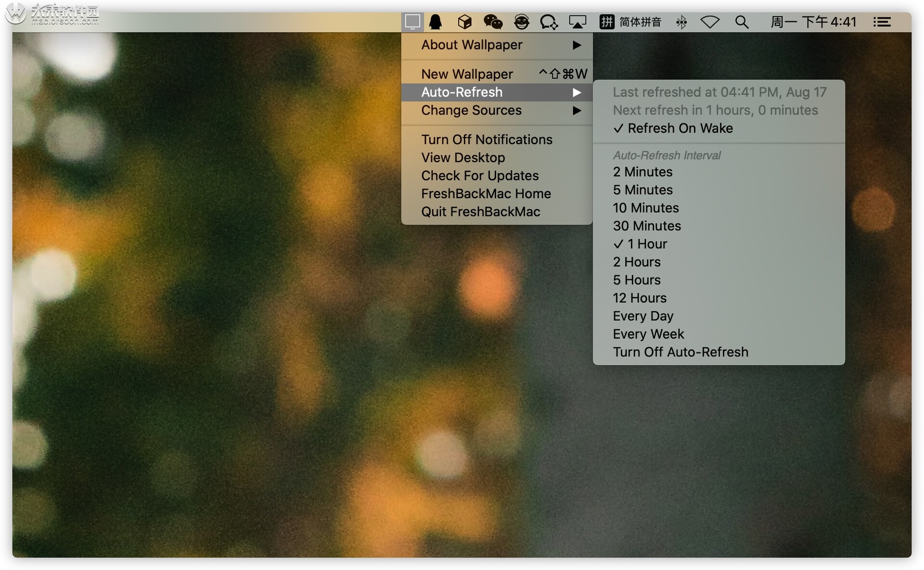Select the 1 Hour refresh interval
Image resolution: width=924 pixels, height=570 pixels.
tap(647, 244)
